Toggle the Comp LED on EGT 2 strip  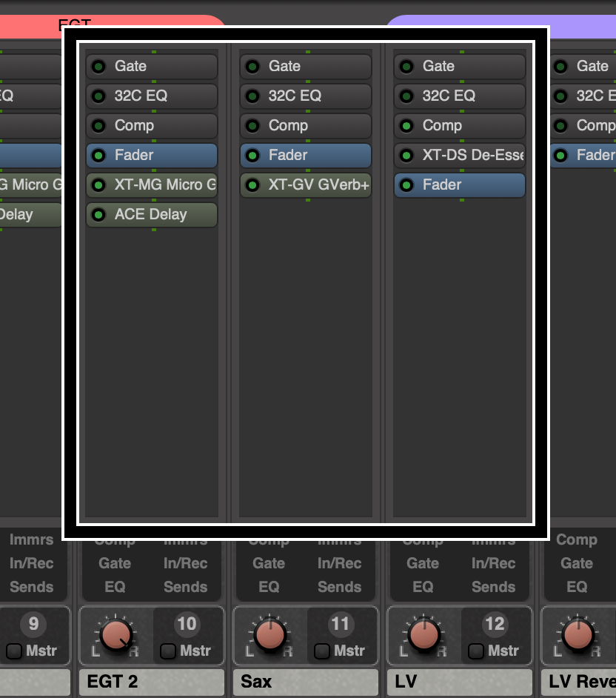[98, 126]
